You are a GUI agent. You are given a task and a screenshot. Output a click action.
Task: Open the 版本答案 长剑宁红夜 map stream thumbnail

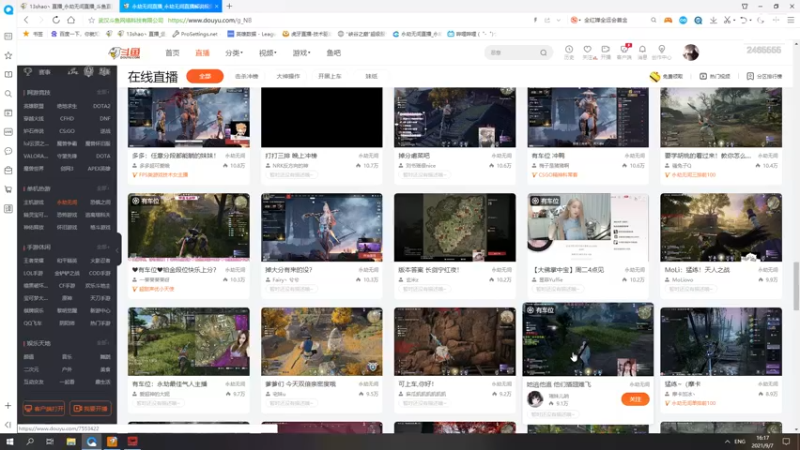[455, 227]
